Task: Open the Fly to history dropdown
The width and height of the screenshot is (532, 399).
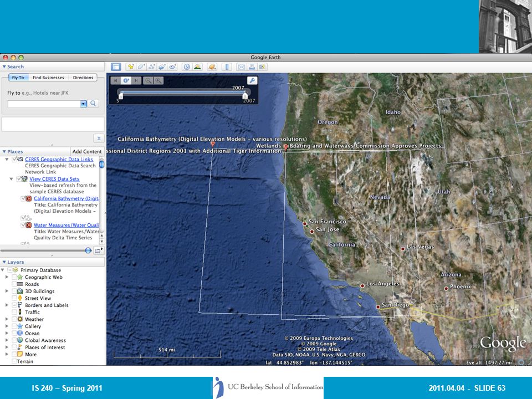Action: pos(84,104)
